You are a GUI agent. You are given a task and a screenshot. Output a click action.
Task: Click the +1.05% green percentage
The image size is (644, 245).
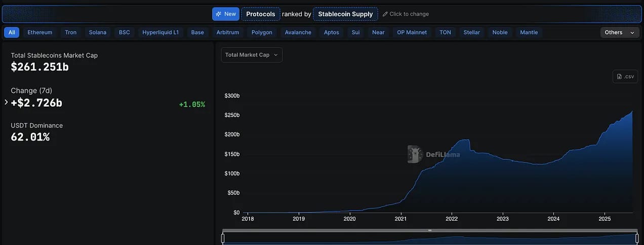[x=192, y=104]
